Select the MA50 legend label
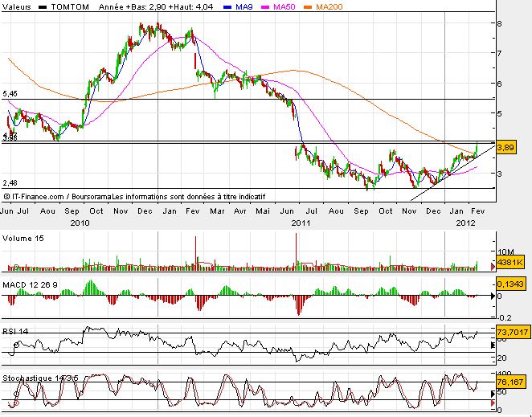Screen dimensions: 532x417 coord(284,6)
